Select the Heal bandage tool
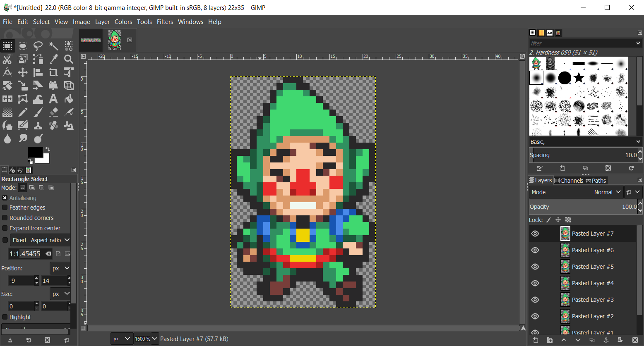The height and width of the screenshot is (346, 644). tap(53, 126)
